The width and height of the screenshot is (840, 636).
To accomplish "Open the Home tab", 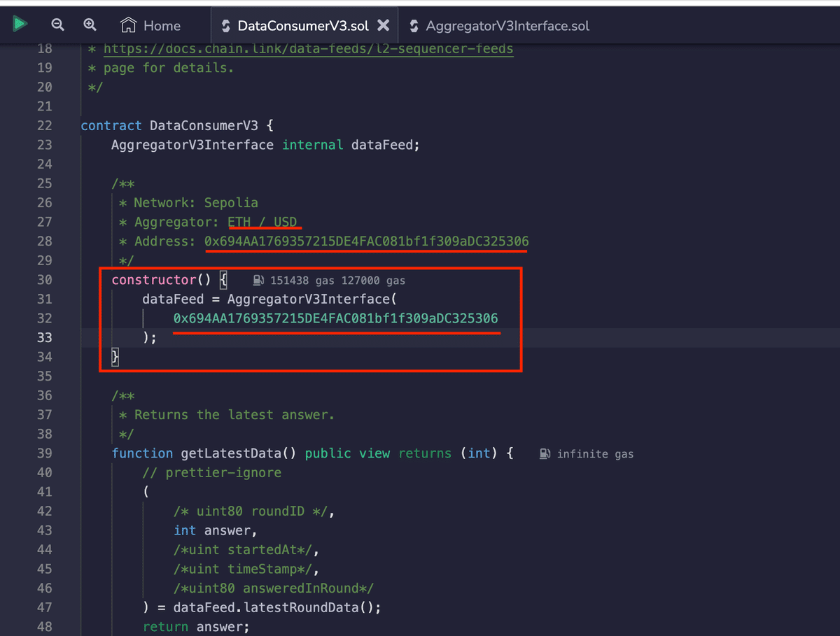I will 150,26.
